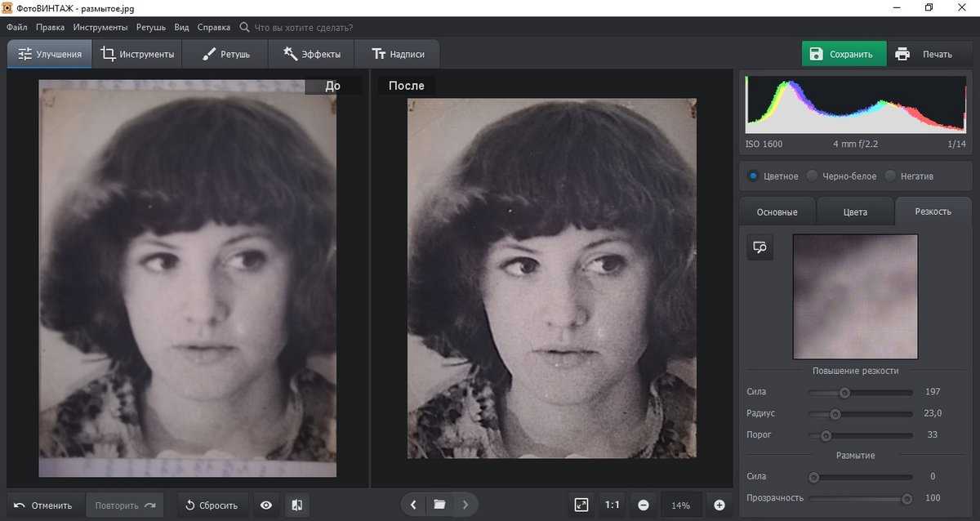Viewport: 980px width, 521px height.
Task: Open the Инструменты menu
Action: click(100, 27)
